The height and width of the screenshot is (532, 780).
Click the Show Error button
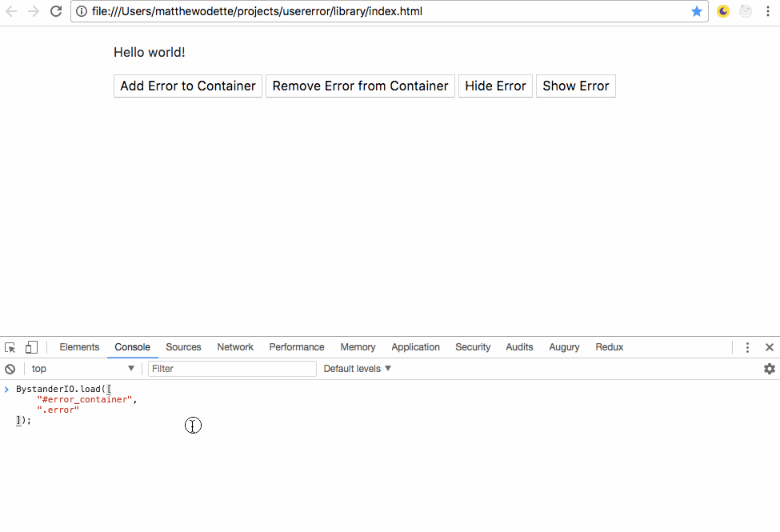coord(575,86)
